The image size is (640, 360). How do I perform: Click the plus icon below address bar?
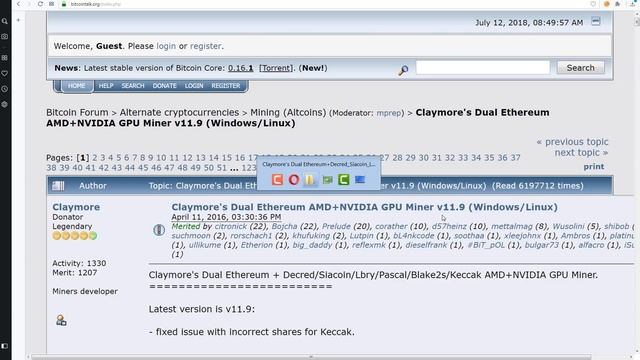point(18,20)
